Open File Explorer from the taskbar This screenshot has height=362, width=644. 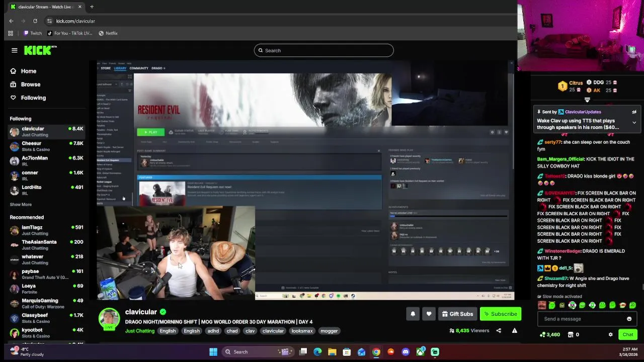[332, 352]
